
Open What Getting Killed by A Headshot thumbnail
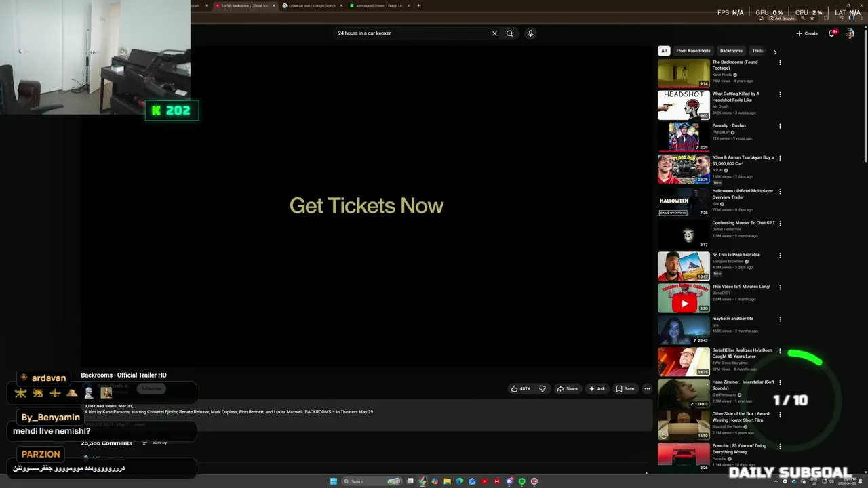pos(684,105)
